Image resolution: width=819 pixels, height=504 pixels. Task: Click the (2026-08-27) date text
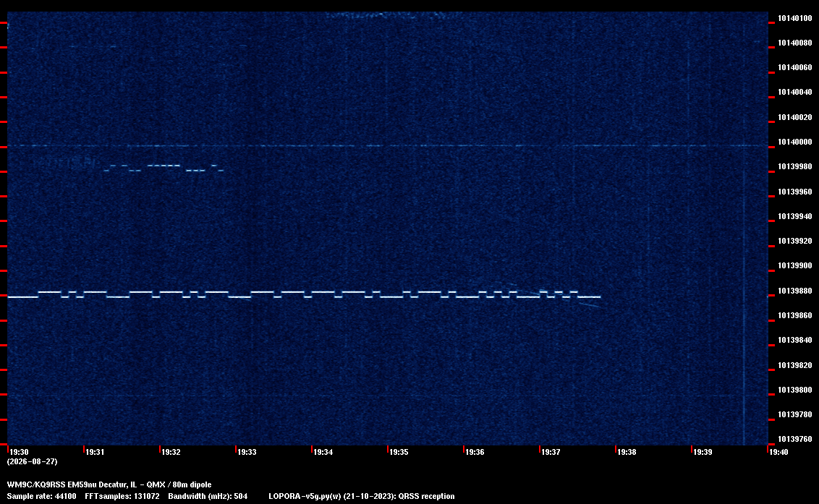33,461
